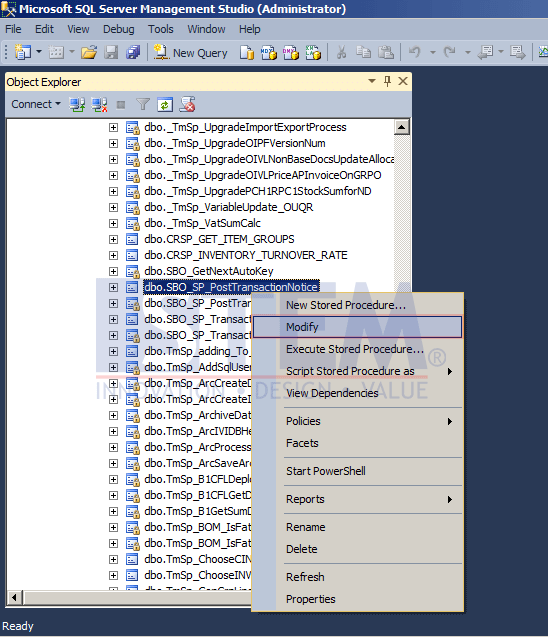Click the tree scroll up arrow
The image size is (548, 637).
tap(402, 127)
